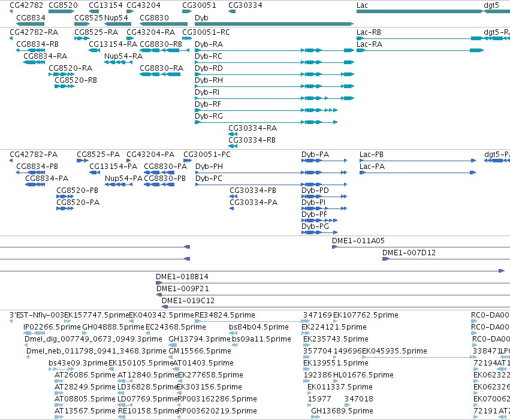Select the CG30334-RB transcript label
This screenshot has height=420, width=510.
coord(252,140)
